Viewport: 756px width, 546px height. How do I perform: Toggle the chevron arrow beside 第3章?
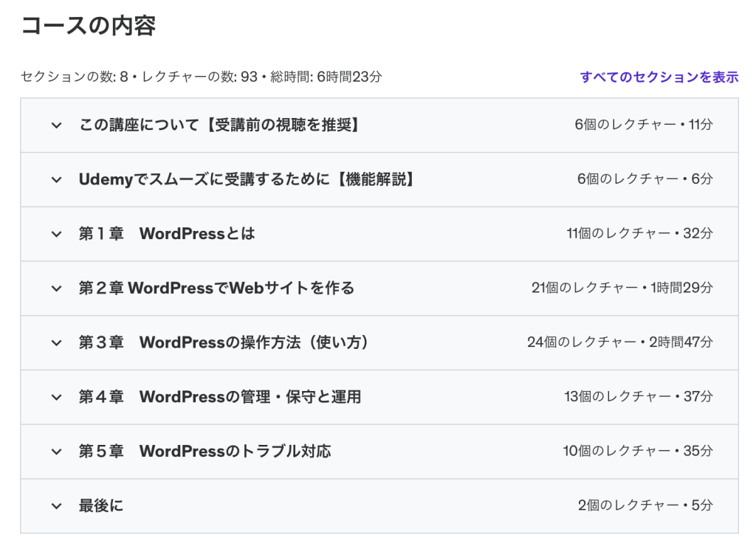pos(56,343)
